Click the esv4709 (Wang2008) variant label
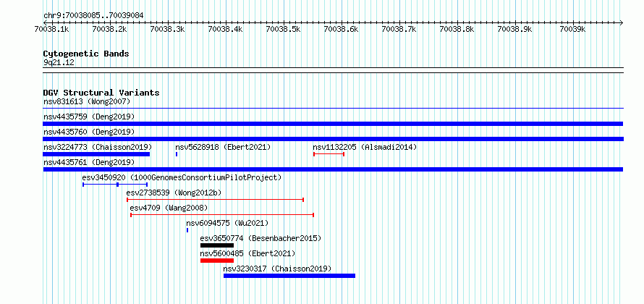The image size is (644, 304). coord(169,208)
